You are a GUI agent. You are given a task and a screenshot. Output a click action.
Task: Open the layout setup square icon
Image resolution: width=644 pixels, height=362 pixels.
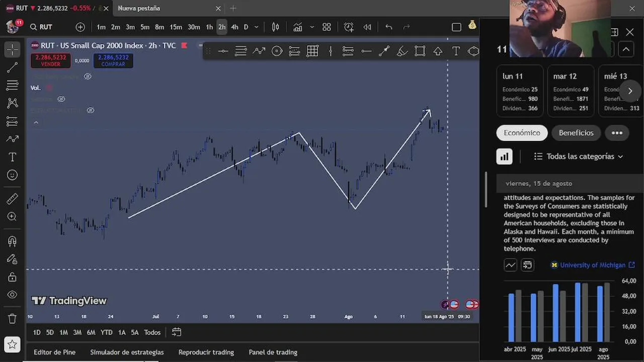coord(456,27)
